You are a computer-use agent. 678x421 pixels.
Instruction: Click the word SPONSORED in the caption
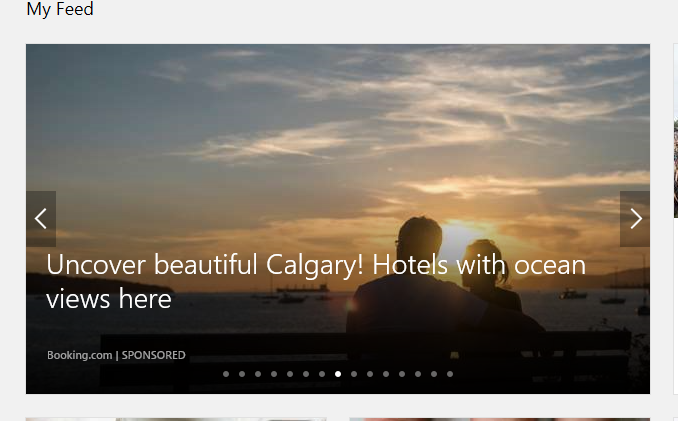click(154, 355)
